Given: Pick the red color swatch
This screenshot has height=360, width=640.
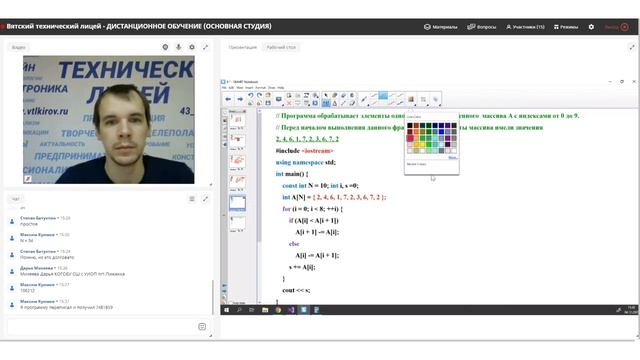Looking at the screenshot, I should pos(410,138).
